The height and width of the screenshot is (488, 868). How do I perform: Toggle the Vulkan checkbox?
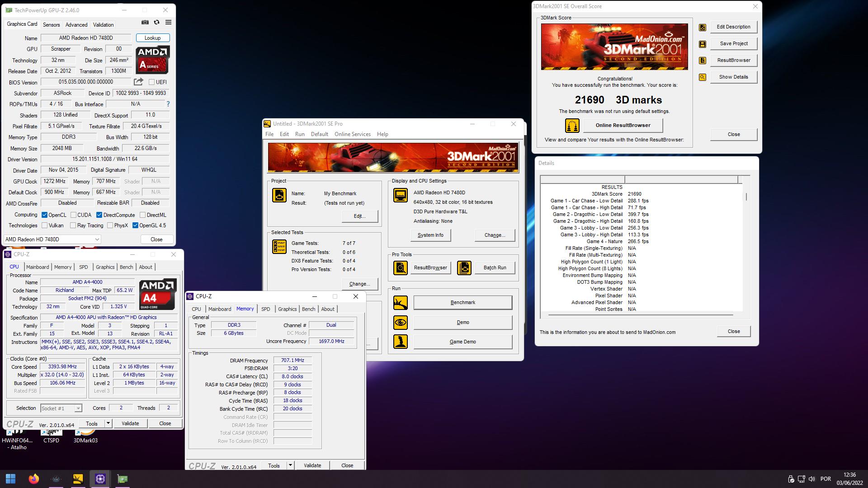[x=44, y=225]
